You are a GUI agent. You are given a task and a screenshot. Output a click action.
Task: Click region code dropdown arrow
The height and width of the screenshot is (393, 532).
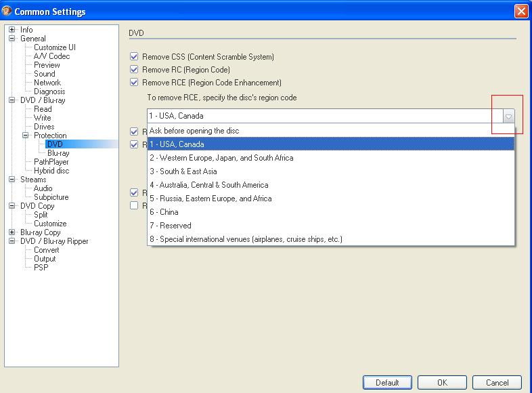pos(508,116)
